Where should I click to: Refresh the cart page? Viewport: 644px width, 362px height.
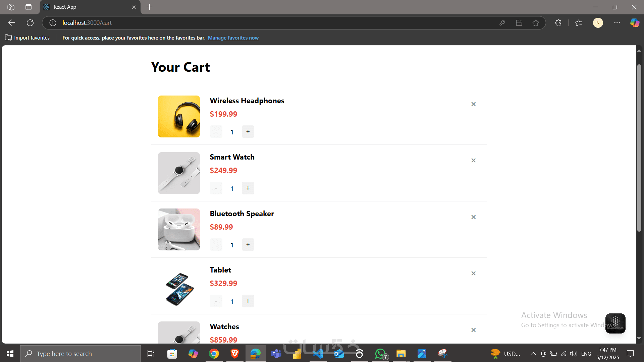30,23
